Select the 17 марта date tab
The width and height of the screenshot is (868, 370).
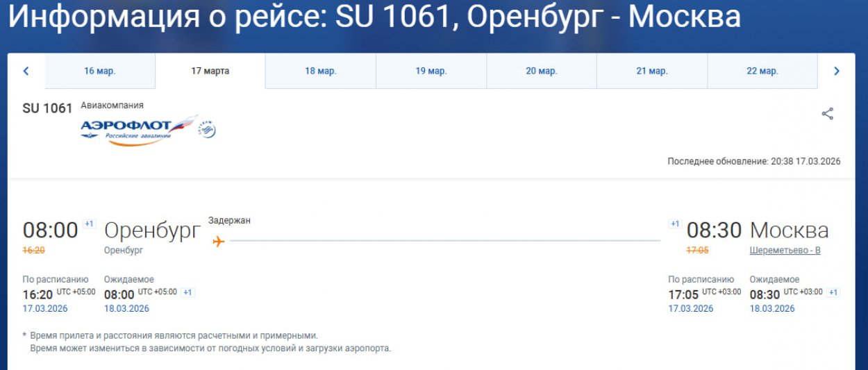(x=210, y=71)
